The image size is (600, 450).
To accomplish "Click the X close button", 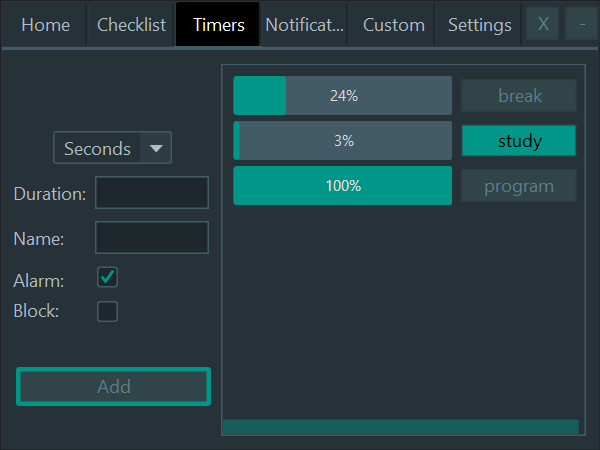I will (543, 24).
